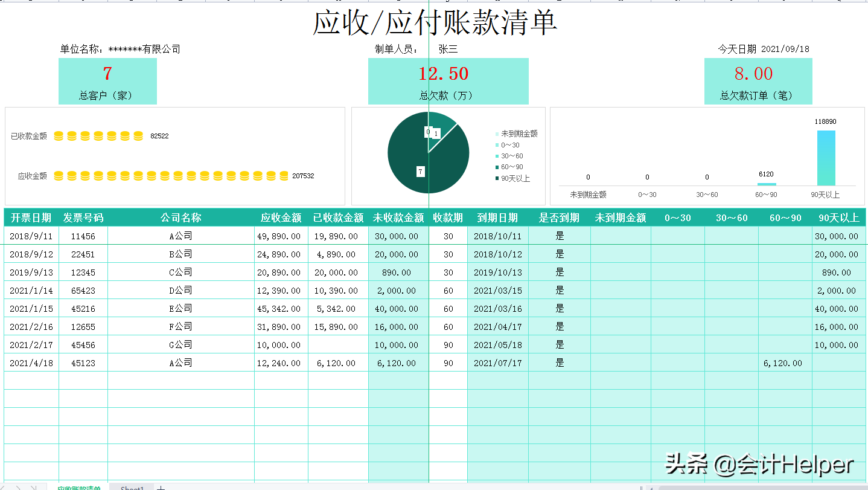
Task: Click the title 应收/应付账款清单
Action: (434, 23)
